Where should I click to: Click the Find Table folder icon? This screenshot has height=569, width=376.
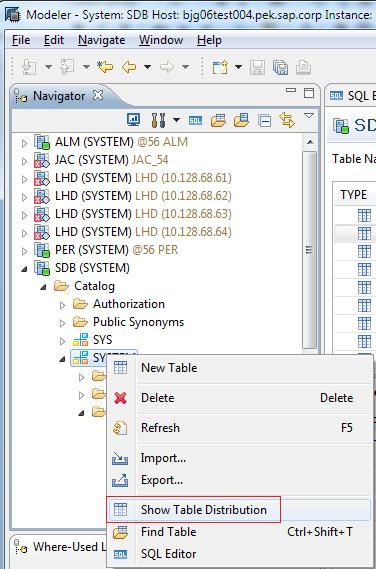click(x=218, y=120)
